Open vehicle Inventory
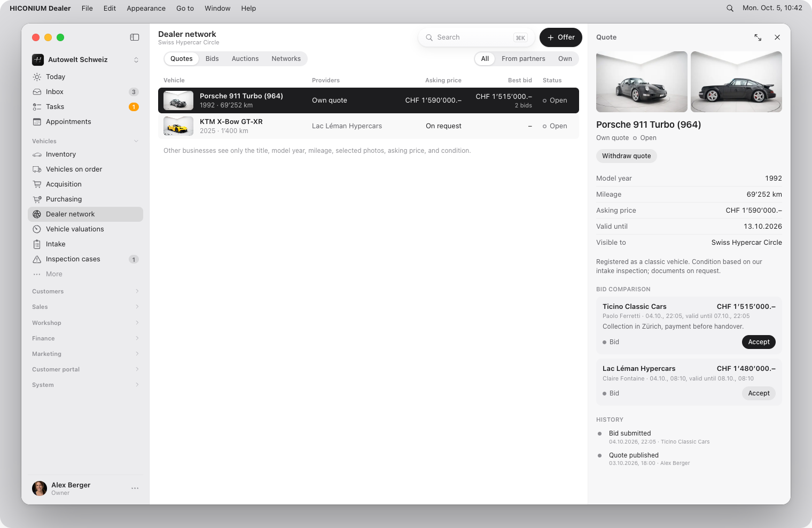Viewport: 812px width, 528px height. (x=85, y=154)
